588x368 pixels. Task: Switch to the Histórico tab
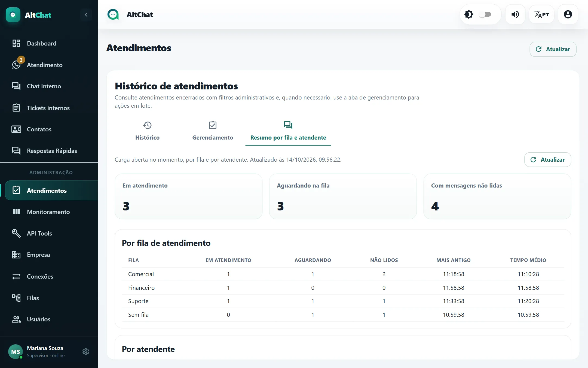tap(147, 131)
